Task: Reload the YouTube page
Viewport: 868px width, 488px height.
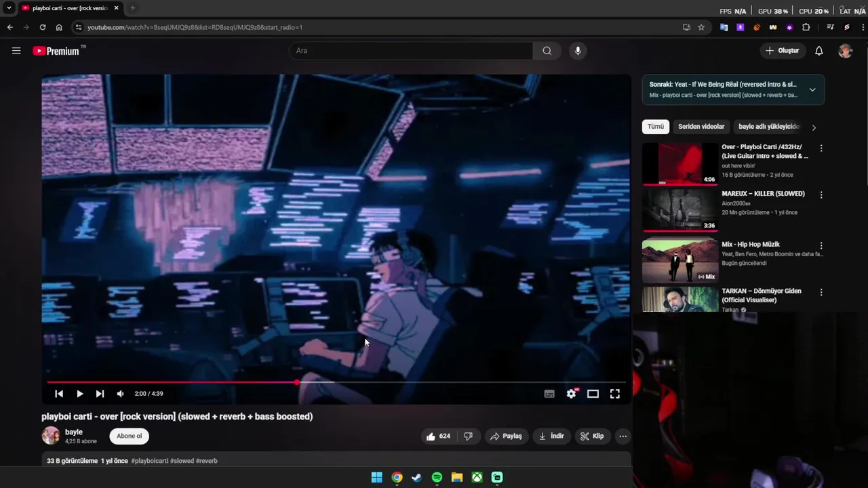Action: (x=42, y=27)
